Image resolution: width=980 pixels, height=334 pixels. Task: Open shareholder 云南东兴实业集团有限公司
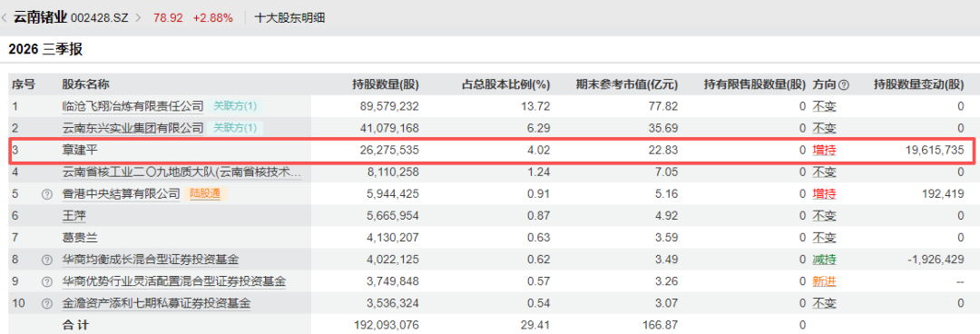(x=132, y=128)
